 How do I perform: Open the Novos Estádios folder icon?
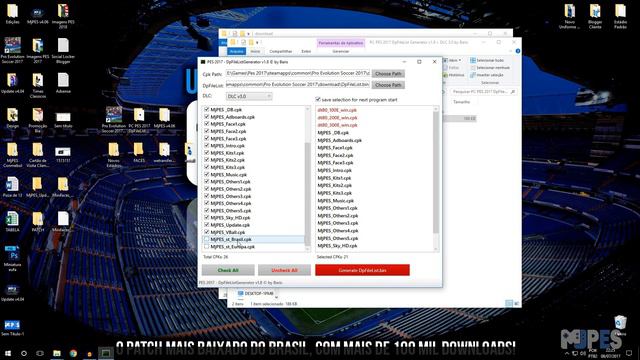[x=113, y=154]
